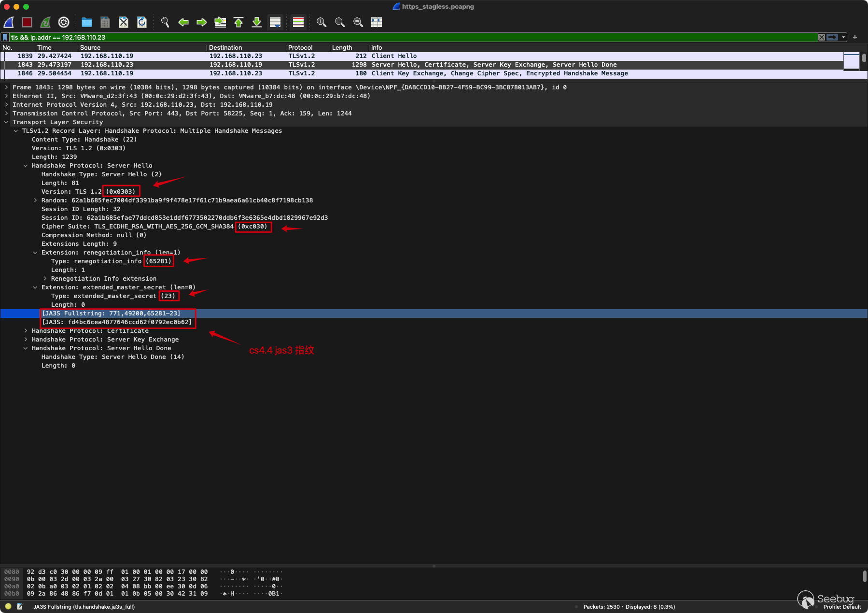Screen dimensions: 868x613
Task: Expand Renegotiation Info extension
Action: [x=45, y=279]
